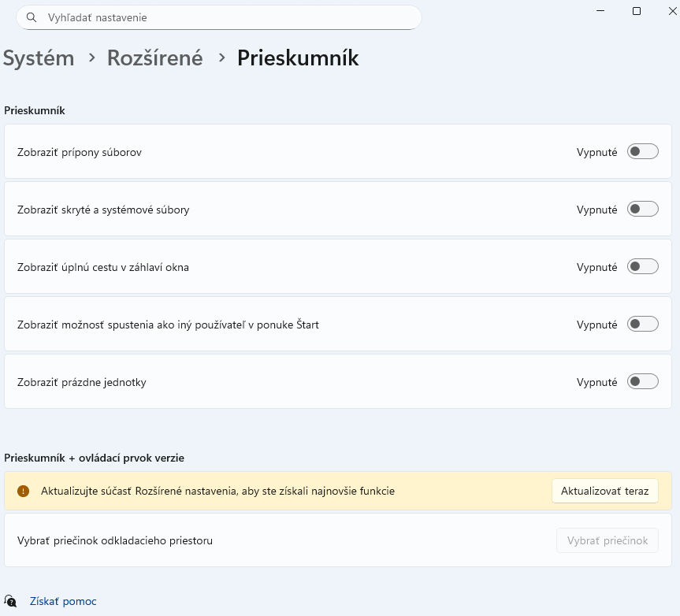The width and height of the screenshot is (680, 616).
Task: Maximize the Settings window
Action: pos(637,11)
